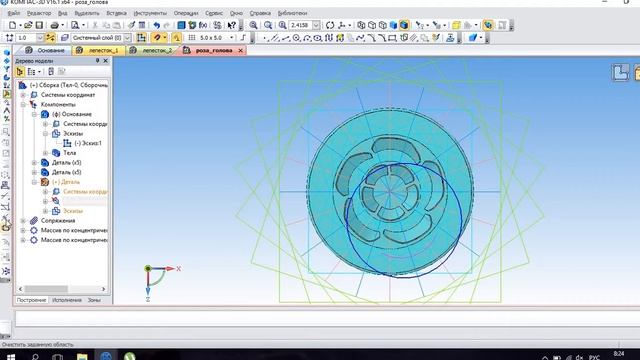
Task: Click the model tree horizontal scrollbar
Action: (46, 289)
